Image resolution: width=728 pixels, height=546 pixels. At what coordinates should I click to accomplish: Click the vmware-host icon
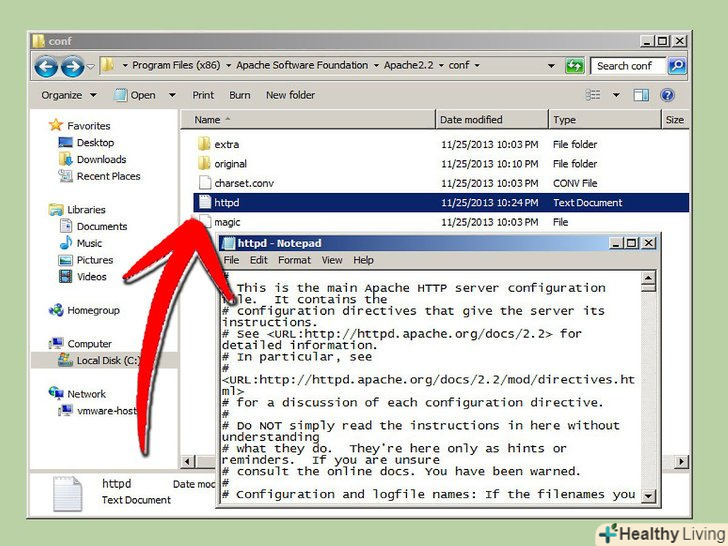[65, 410]
